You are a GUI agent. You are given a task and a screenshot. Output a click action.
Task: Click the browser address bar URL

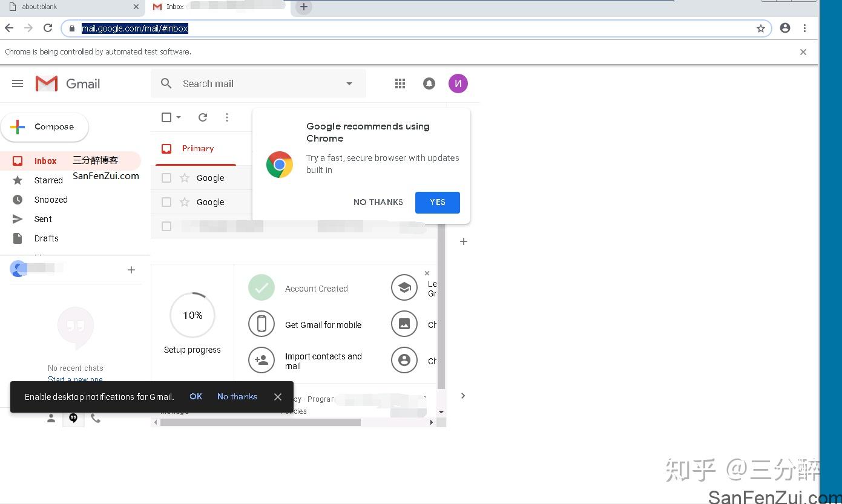pyautogui.click(x=135, y=28)
